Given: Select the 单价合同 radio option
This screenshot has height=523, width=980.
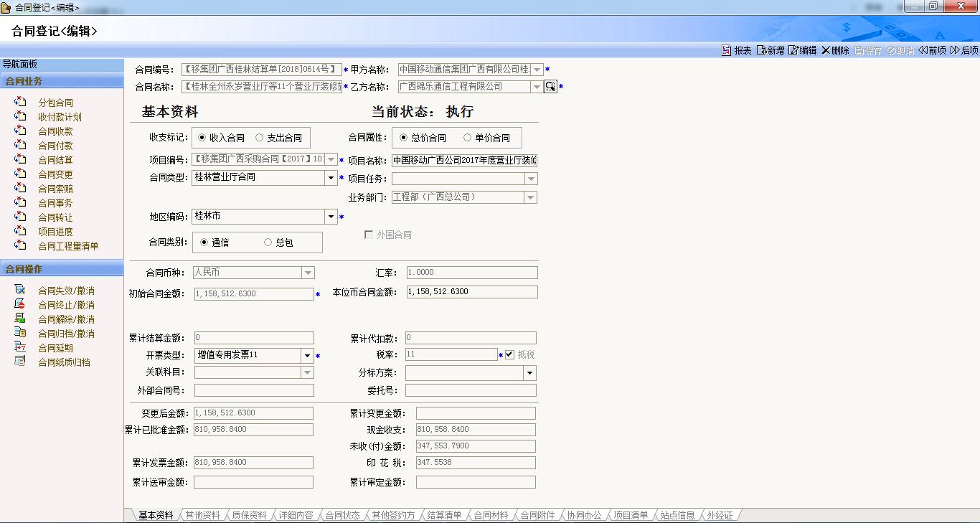Looking at the screenshot, I should [x=468, y=138].
